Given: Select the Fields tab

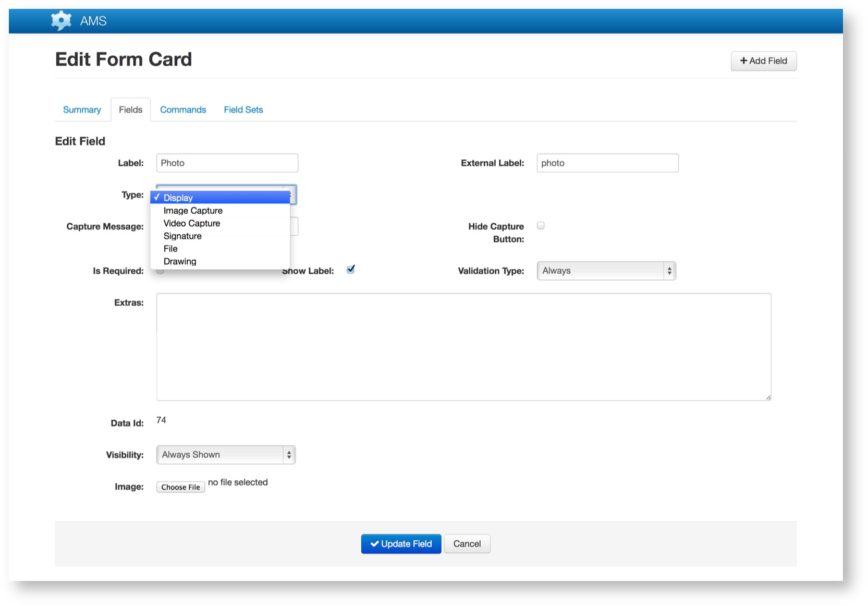Looking at the screenshot, I should [130, 110].
